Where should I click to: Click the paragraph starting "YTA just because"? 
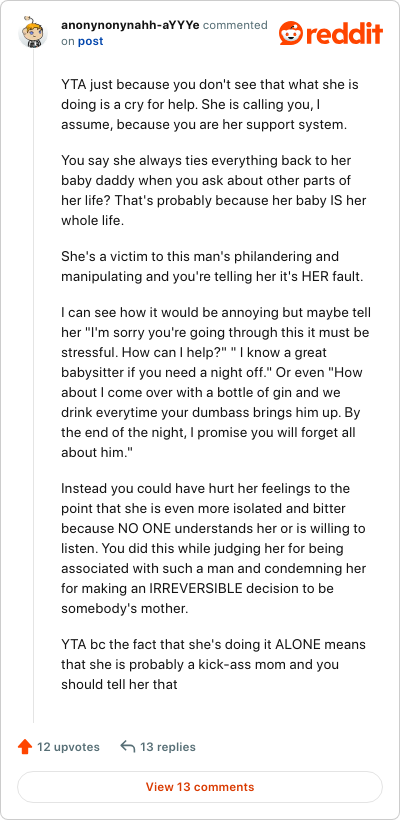(x=210, y=105)
